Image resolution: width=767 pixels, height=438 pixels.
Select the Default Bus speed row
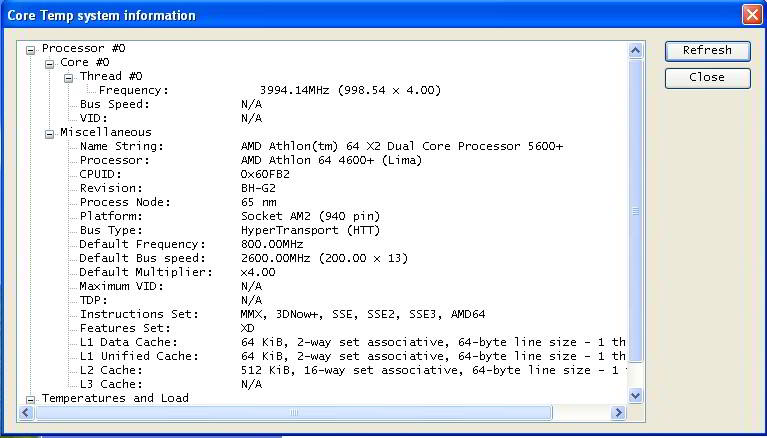pyautogui.click(x=244, y=258)
